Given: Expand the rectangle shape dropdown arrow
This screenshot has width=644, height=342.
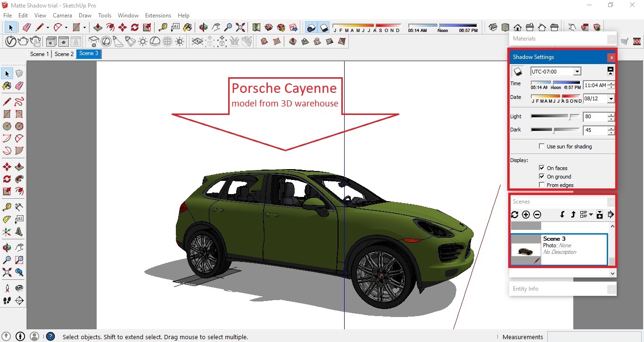Looking at the screenshot, I should (x=84, y=28).
